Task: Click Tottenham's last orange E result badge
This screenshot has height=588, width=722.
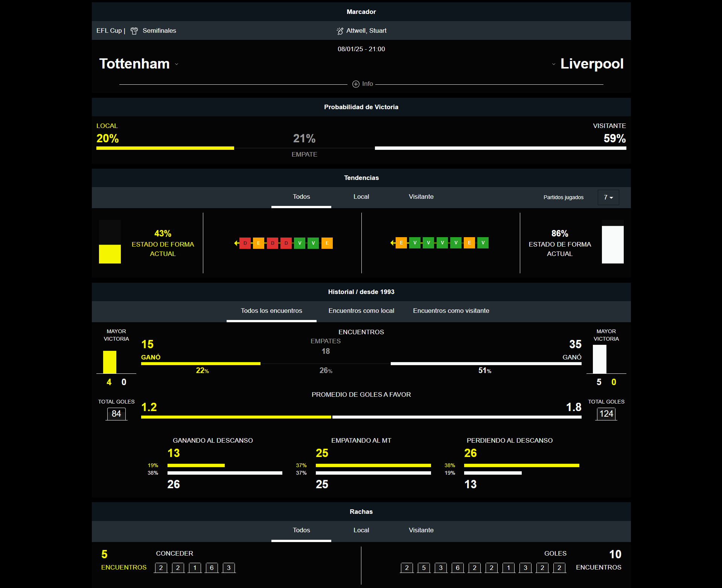Action: point(327,243)
